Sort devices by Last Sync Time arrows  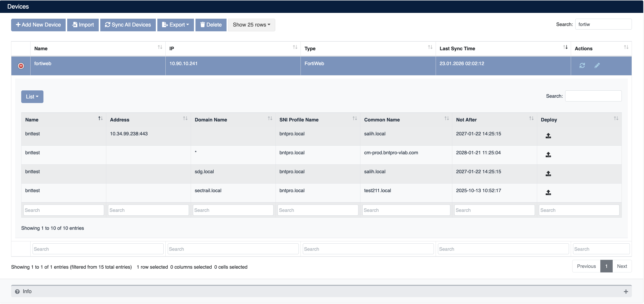(565, 47)
